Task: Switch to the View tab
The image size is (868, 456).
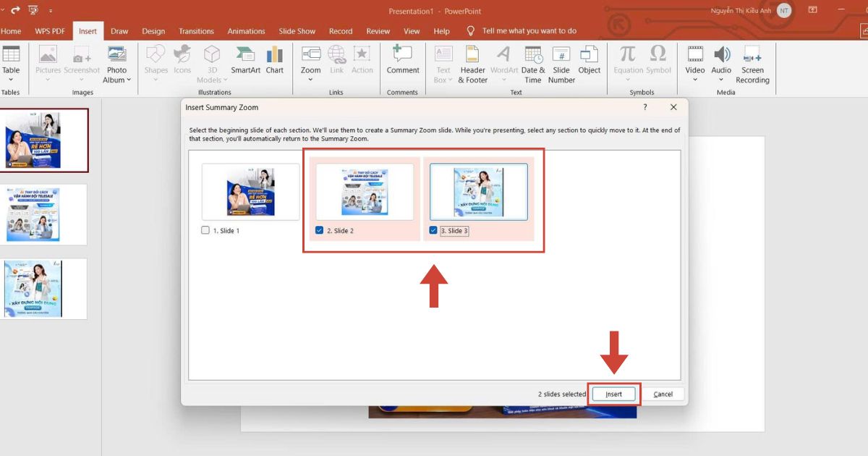Action: point(412,31)
